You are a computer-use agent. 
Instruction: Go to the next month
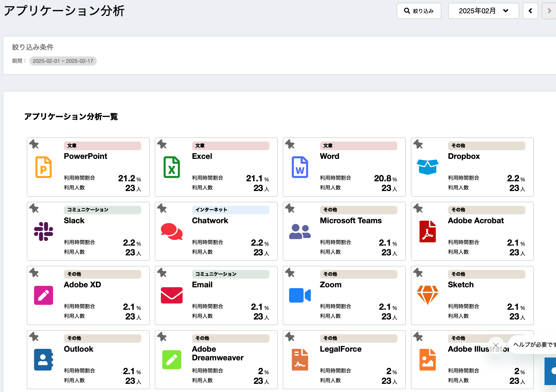coord(549,11)
